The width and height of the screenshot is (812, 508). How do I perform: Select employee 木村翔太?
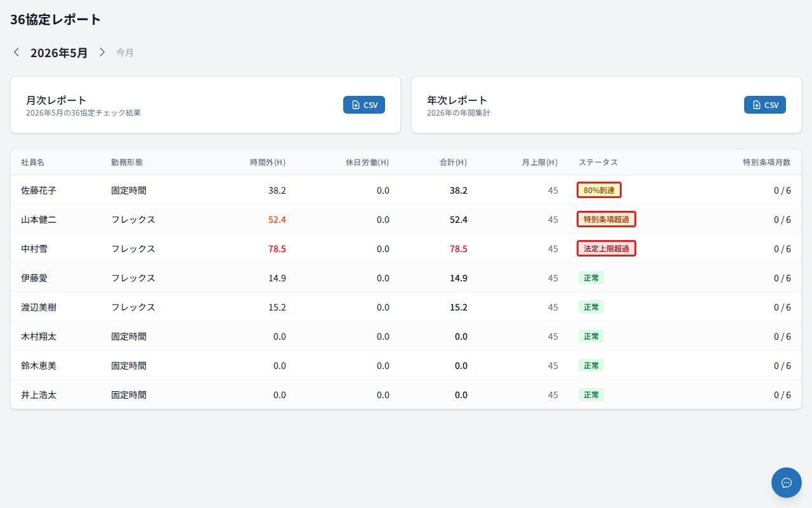(x=39, y=337)
